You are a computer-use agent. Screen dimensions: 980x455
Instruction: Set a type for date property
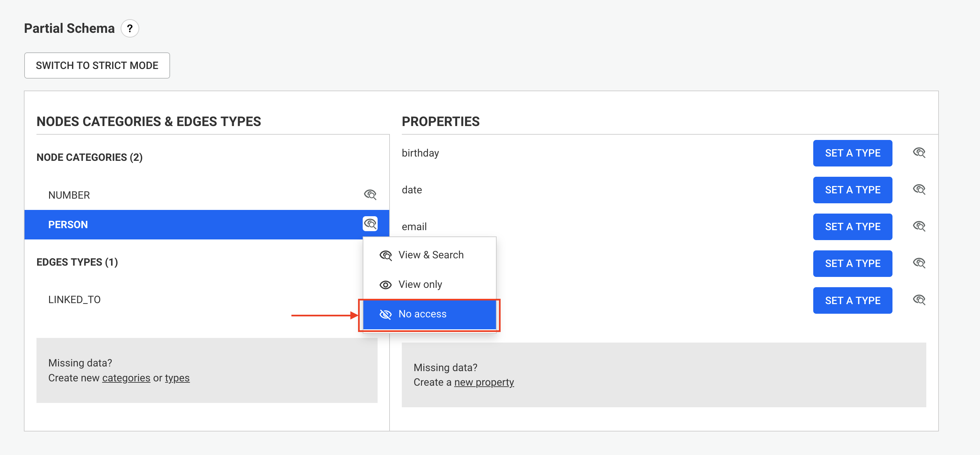[852, 190]
